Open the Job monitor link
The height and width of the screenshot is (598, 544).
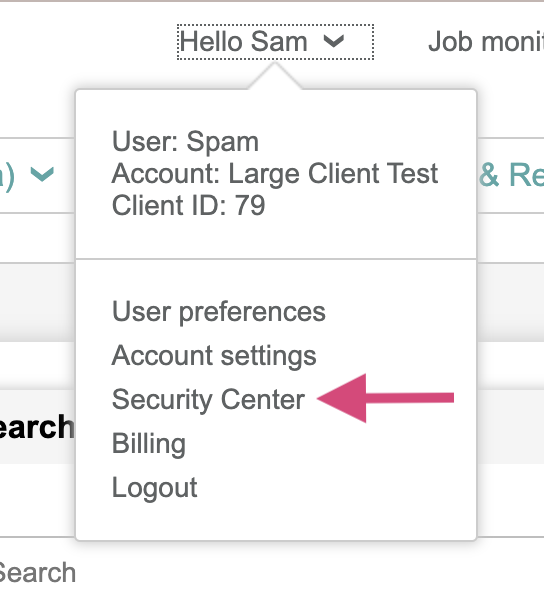[486, 42]
